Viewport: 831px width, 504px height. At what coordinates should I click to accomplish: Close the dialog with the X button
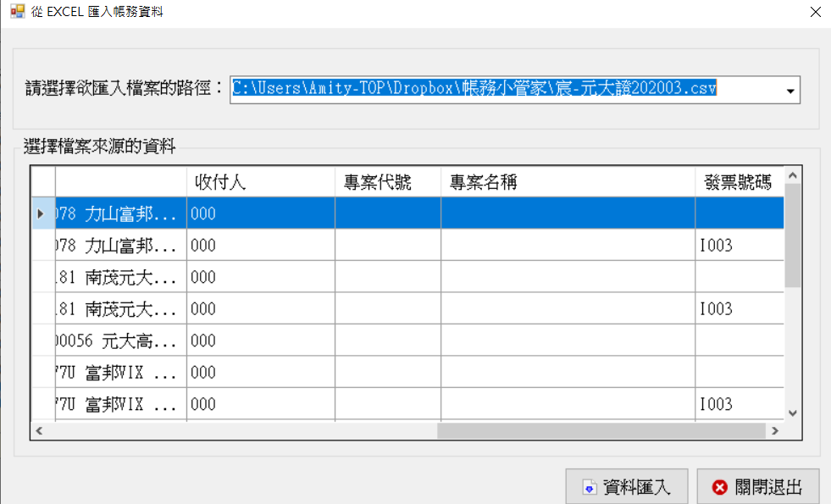click(x=815, y=12)
